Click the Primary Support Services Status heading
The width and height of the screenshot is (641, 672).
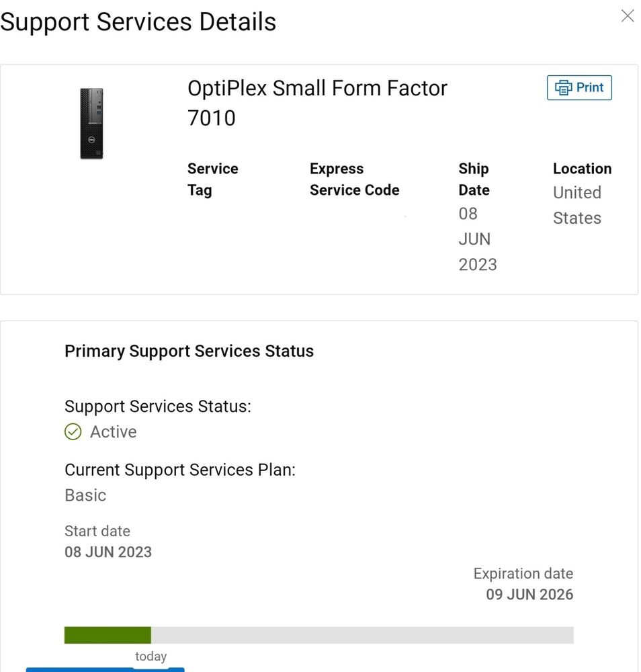click(x=189, y=351)
